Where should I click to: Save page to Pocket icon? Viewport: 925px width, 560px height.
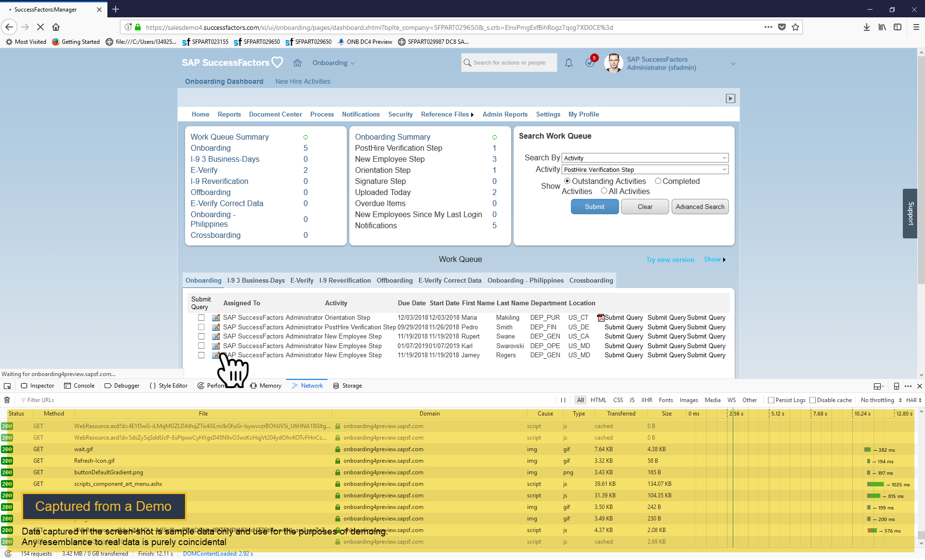coord(782,27)
